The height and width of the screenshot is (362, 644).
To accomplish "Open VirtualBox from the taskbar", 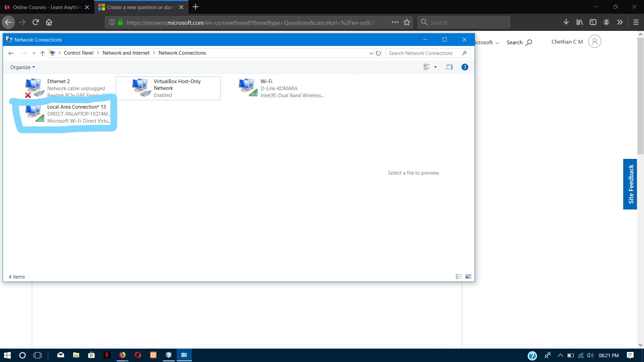I will [169, 355].
